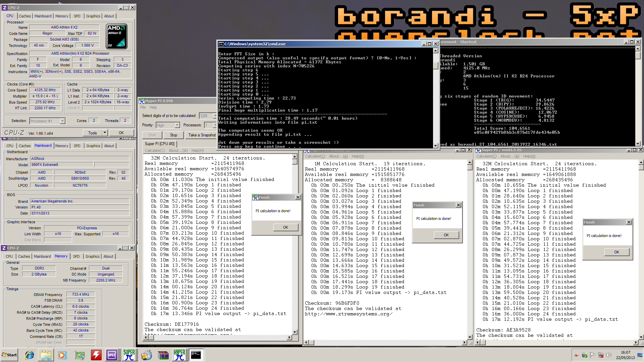Click the AMD Athlon II logo in CPU-Z
This screenshot has height=362, width=644.
point(116,36)
